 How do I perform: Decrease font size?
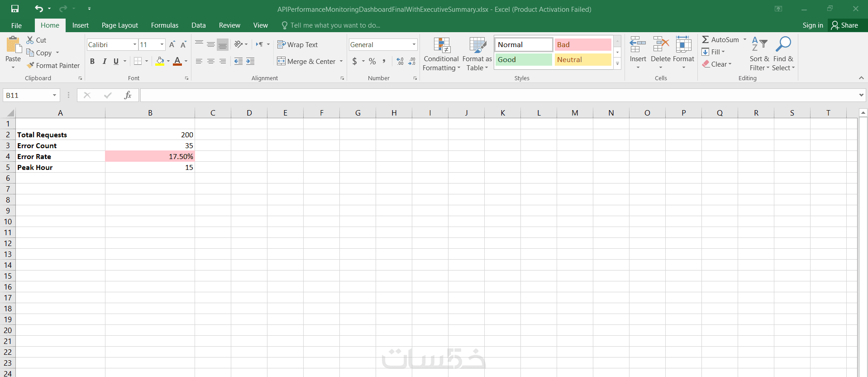pos(183,44)
